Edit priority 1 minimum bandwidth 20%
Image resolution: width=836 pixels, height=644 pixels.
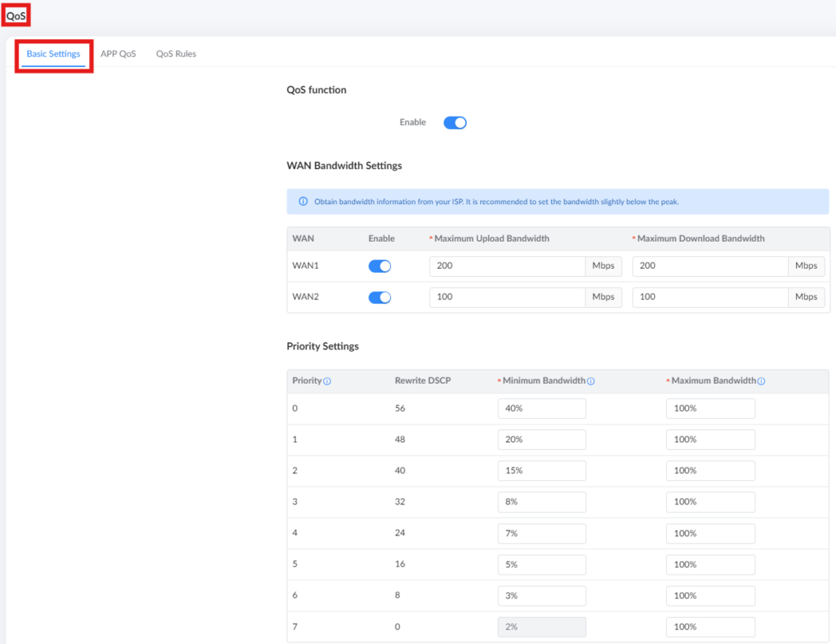click(x=542, y=440)
